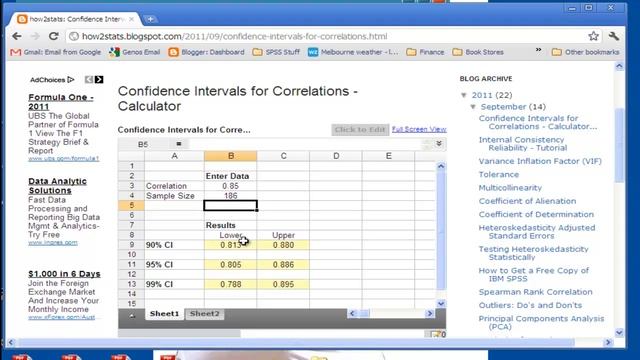Expand the formula bar with double chevron
Viewport: 640px width, 360px height.
click(x=439, y=144)
